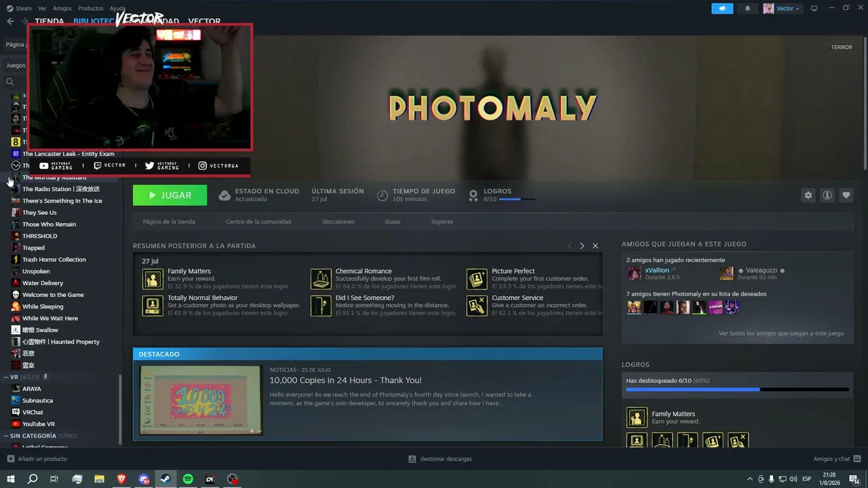Click Ver todos los amigos que juegan
The height and width of the screenshot is (488, 868).
[781, 333]
